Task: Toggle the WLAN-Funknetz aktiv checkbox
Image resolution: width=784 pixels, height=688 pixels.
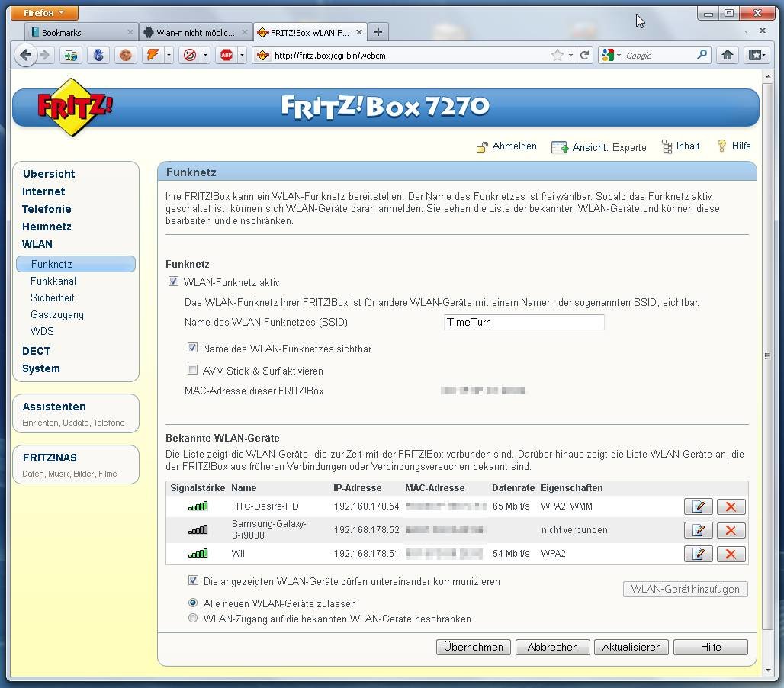Action: pyautogui.click(x=173, y=281)
